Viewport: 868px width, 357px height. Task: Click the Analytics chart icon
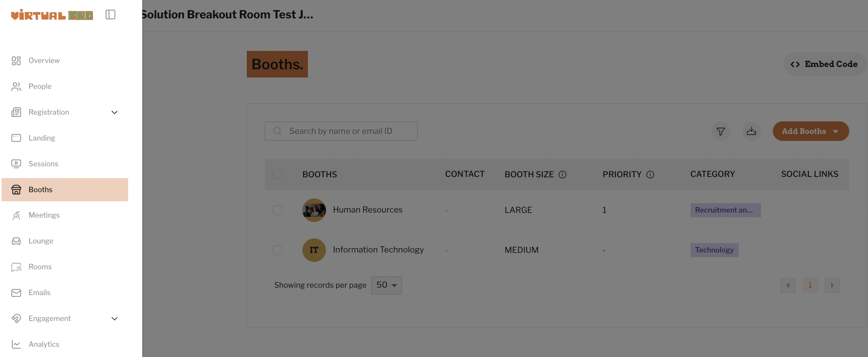16,344
